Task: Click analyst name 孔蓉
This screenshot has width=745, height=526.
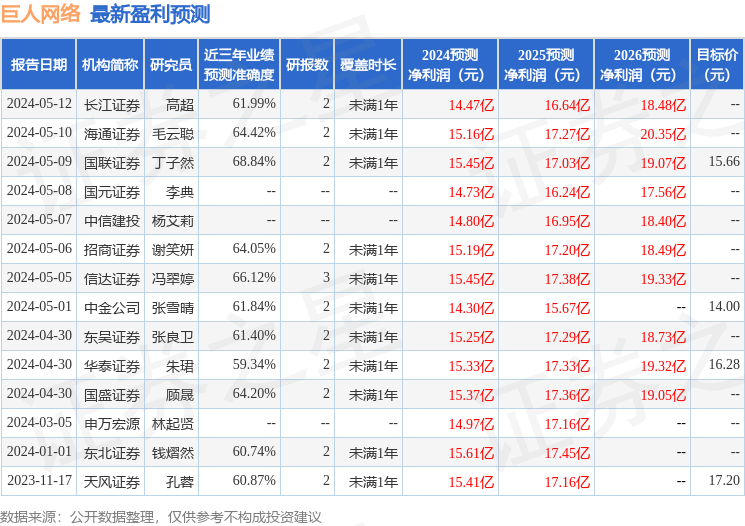Action: 180,482
